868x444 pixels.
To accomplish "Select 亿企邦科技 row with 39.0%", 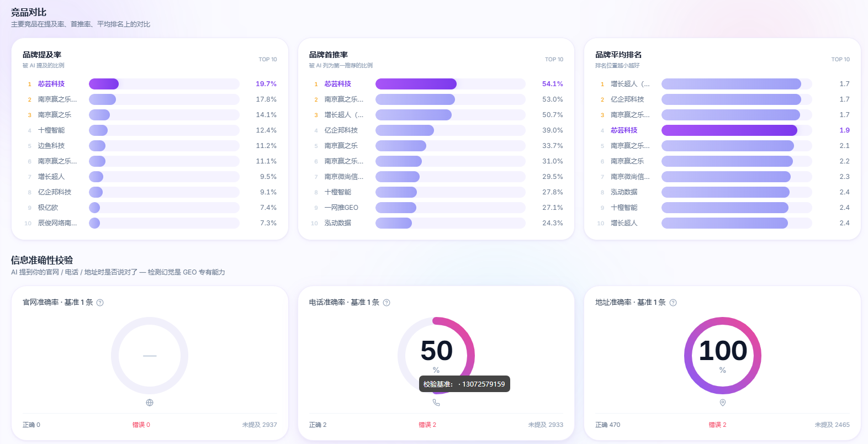I will (x=436, y=130).
